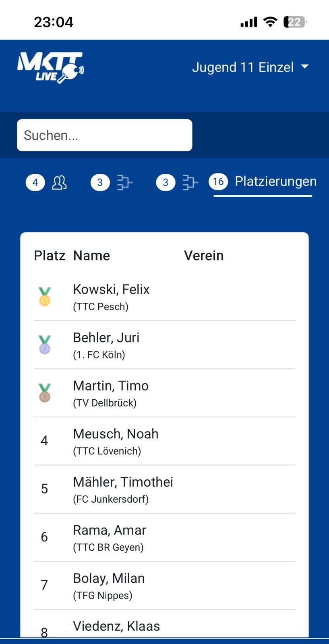Tap the battery indicator showing 22
The width and height of the screenshot is (329, 644).
[x=295, y=22]
